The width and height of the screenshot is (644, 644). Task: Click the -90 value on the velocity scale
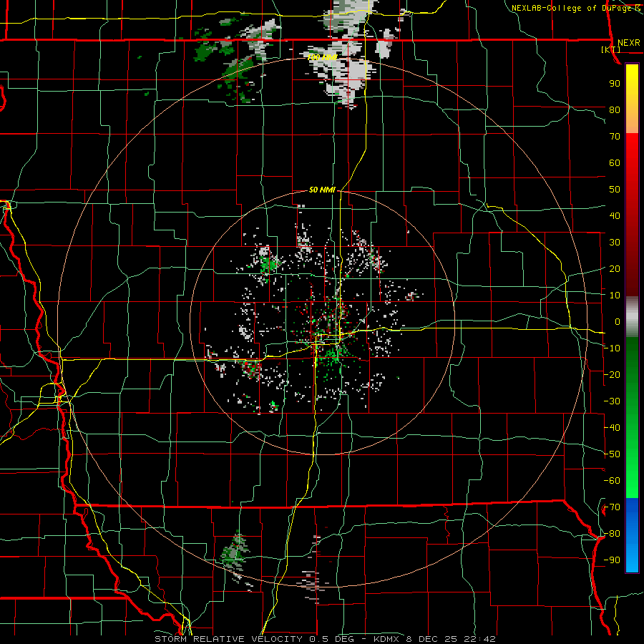coord(612,560)
